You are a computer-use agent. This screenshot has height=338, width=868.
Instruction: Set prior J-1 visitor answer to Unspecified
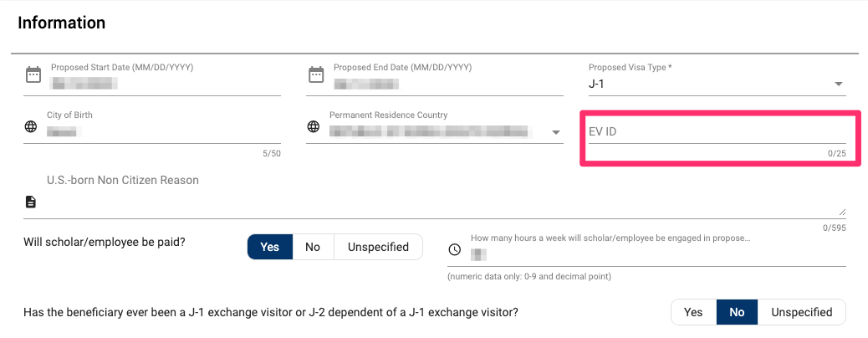801,312
